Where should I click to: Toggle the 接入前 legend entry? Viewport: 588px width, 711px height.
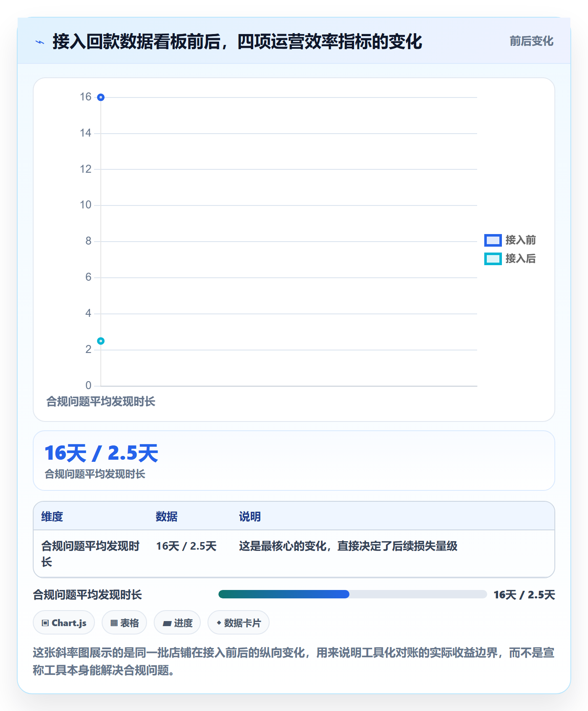[510, 240]
